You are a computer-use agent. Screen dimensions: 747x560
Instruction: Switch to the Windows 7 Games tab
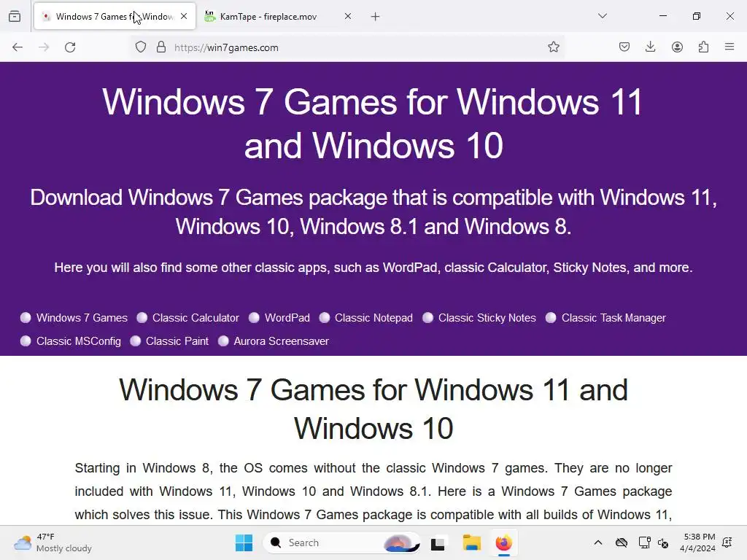[x=115, y=16]
